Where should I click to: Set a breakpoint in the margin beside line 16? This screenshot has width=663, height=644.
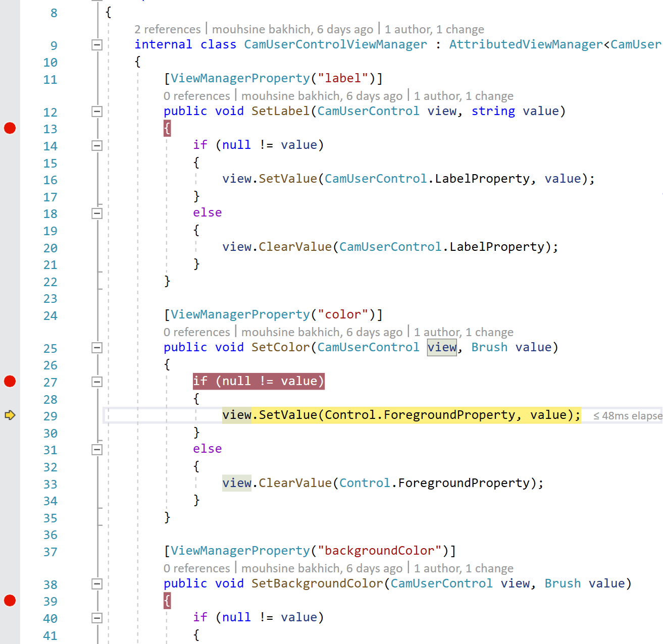10,180
